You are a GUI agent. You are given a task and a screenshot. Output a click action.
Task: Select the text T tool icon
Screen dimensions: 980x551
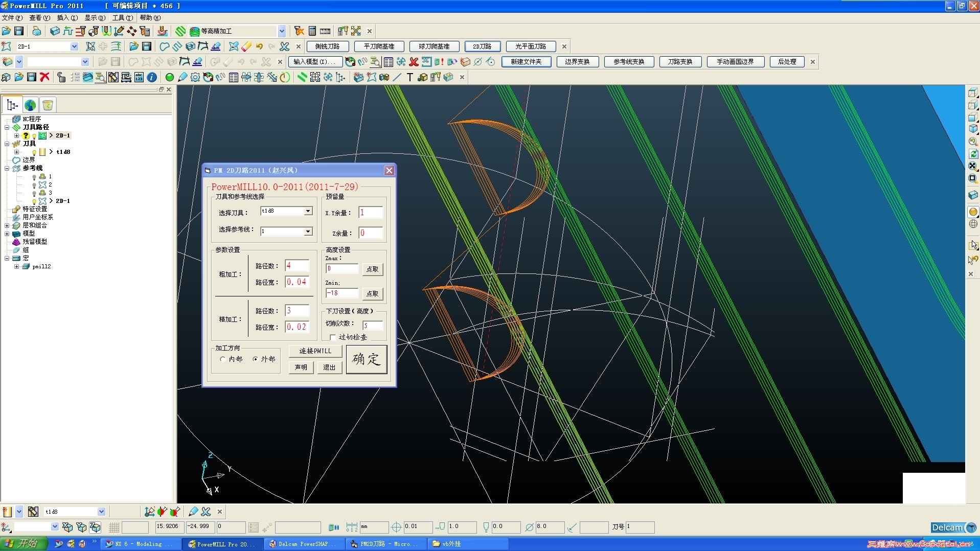tap(409, 77)
